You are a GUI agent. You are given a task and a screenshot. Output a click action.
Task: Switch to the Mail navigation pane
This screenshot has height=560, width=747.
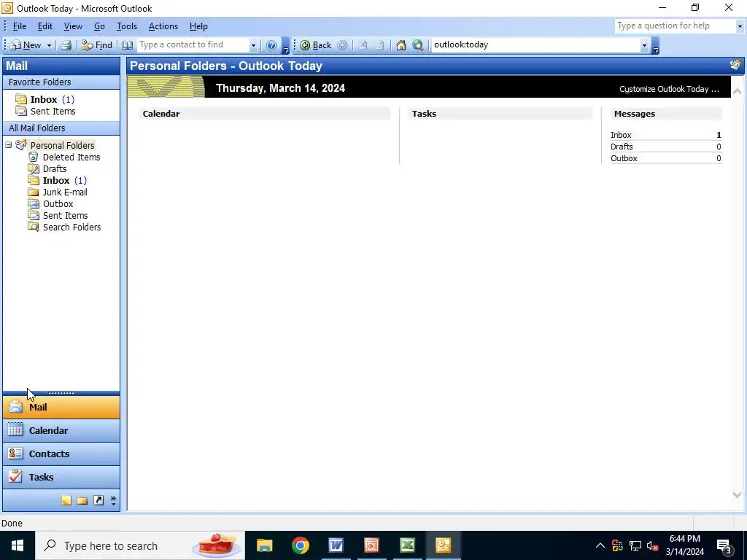61,407
